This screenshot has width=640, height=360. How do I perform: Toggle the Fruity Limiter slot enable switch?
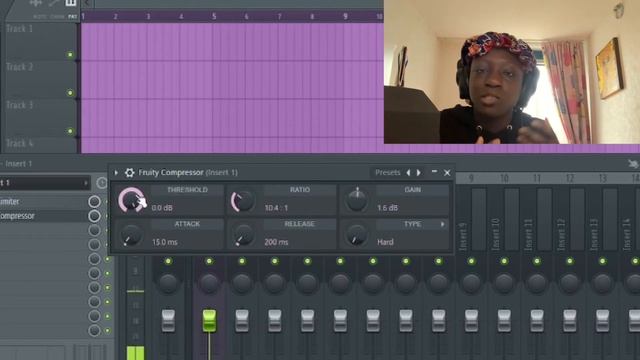[94, 202]
